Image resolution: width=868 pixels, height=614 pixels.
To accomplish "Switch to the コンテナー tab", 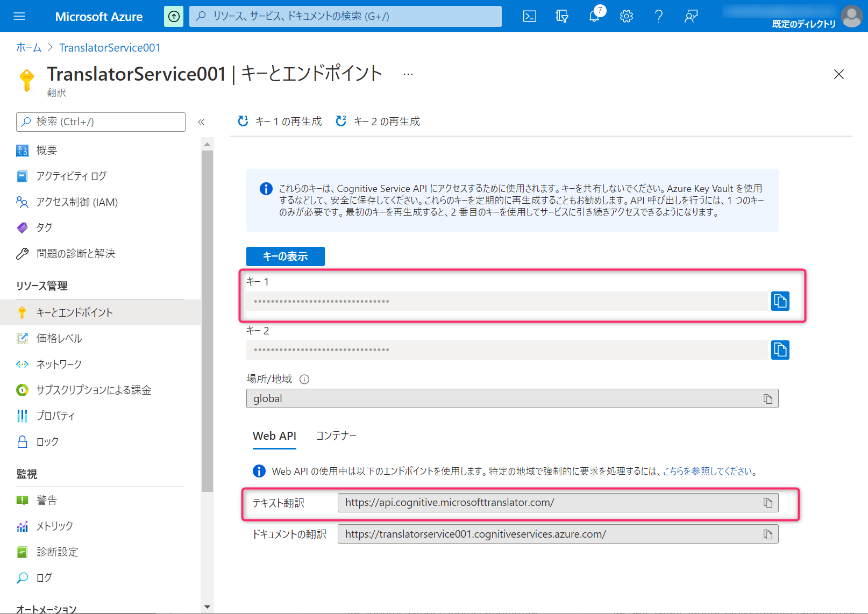I will (x=336, y=435).
